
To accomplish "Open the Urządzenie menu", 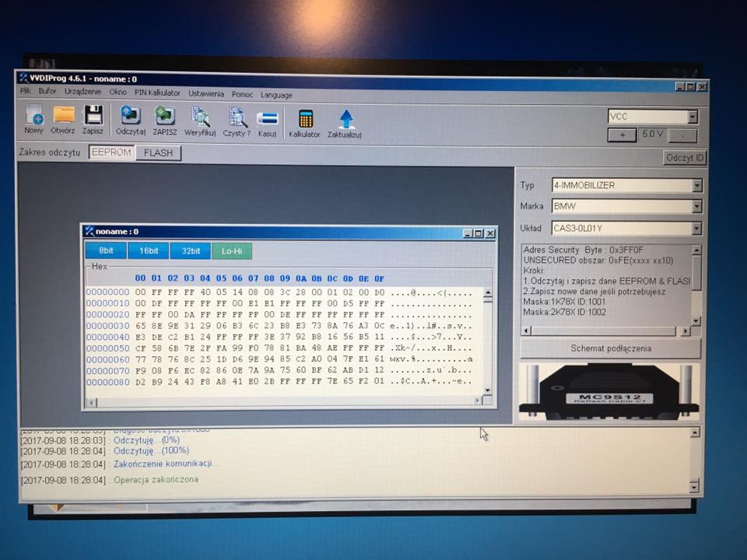I will click(x=82, y=91).
